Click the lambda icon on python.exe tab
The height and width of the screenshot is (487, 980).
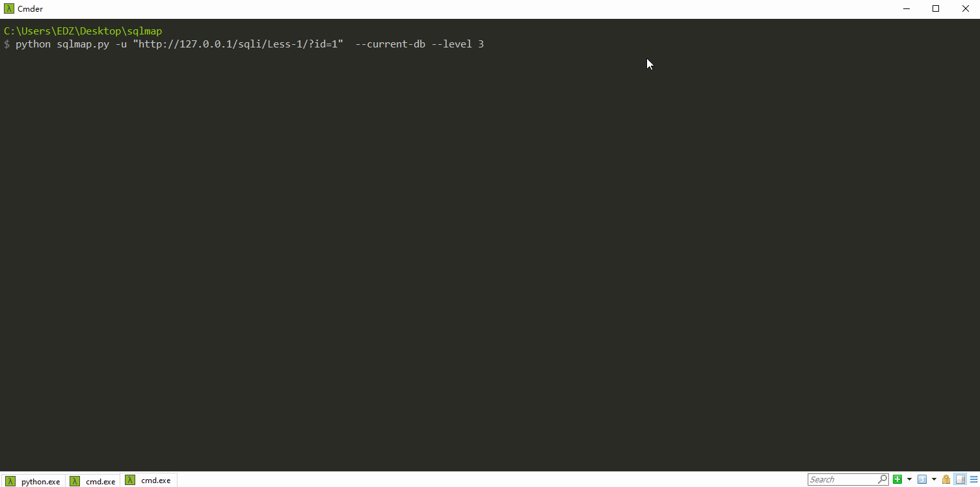[10, 481]
